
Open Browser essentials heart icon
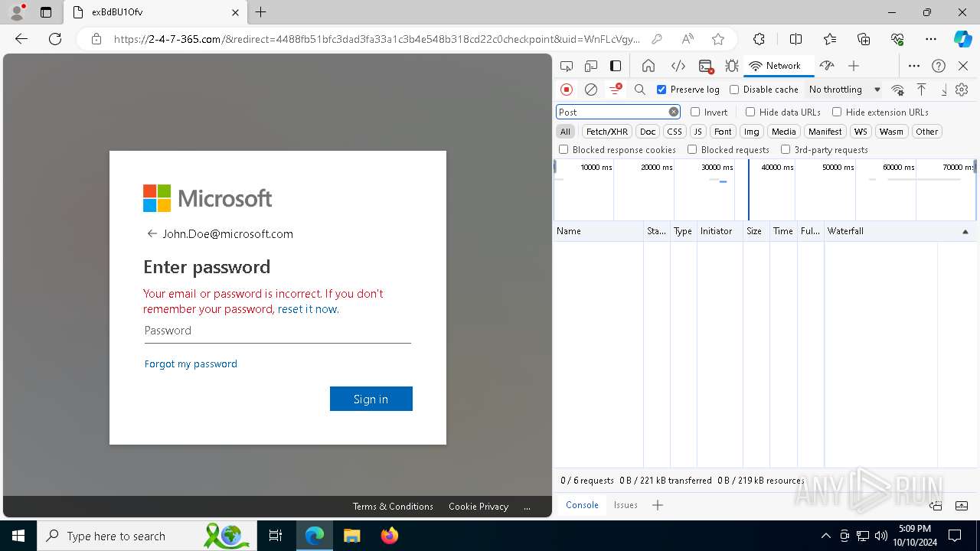pos(897,39)
